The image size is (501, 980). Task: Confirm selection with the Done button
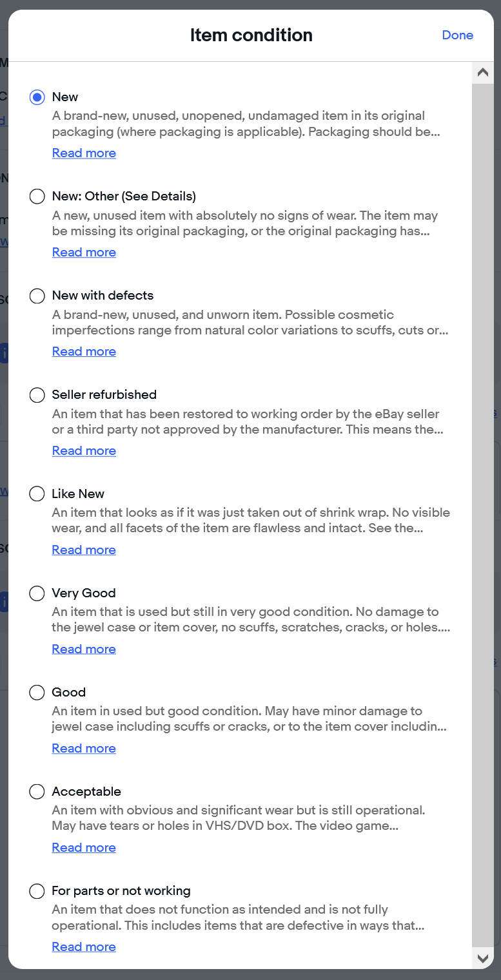tap(458, 35)
